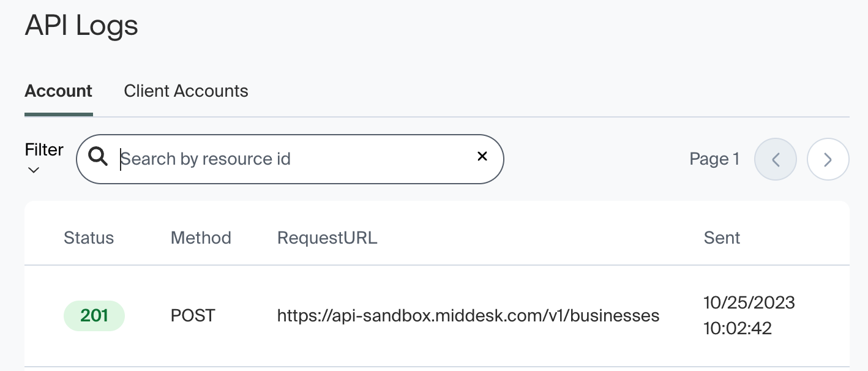
Task: Go to the previous page arrow
Action: [x=776, y=160]
